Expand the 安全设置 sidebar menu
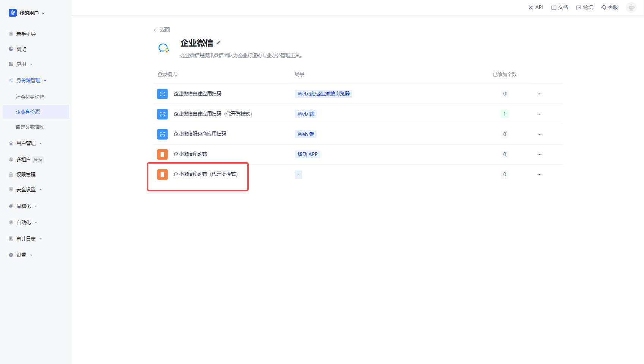 coord(26,190)
